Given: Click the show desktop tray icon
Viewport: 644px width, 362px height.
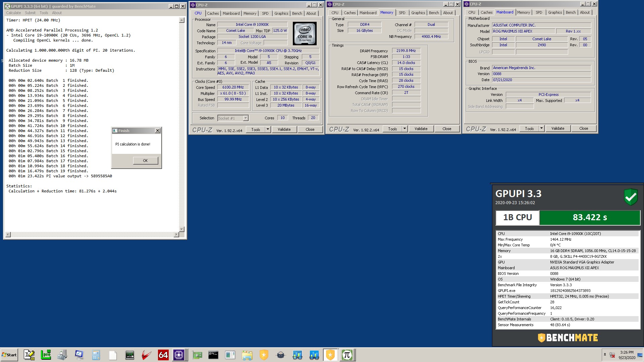Looking at the screenshot, I should pos(640,355).
